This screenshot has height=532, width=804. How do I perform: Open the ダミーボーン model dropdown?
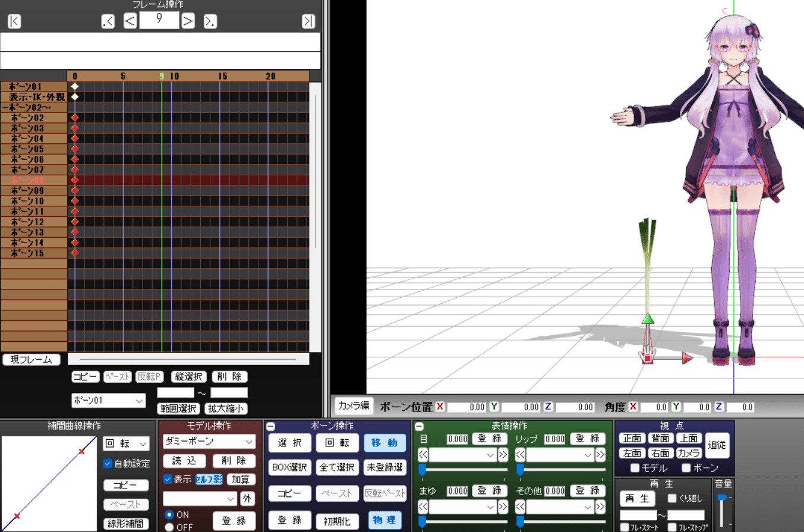pyautogui.click(x=209, y=442)
